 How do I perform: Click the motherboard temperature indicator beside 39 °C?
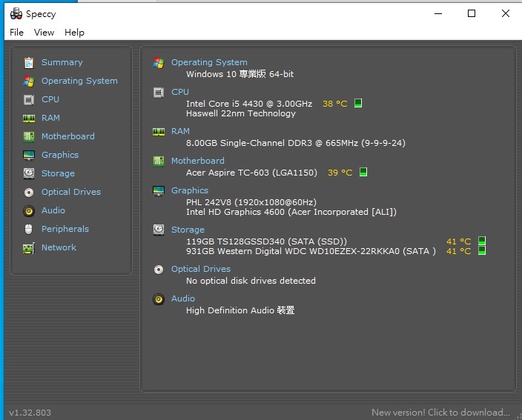coord(363,172)
